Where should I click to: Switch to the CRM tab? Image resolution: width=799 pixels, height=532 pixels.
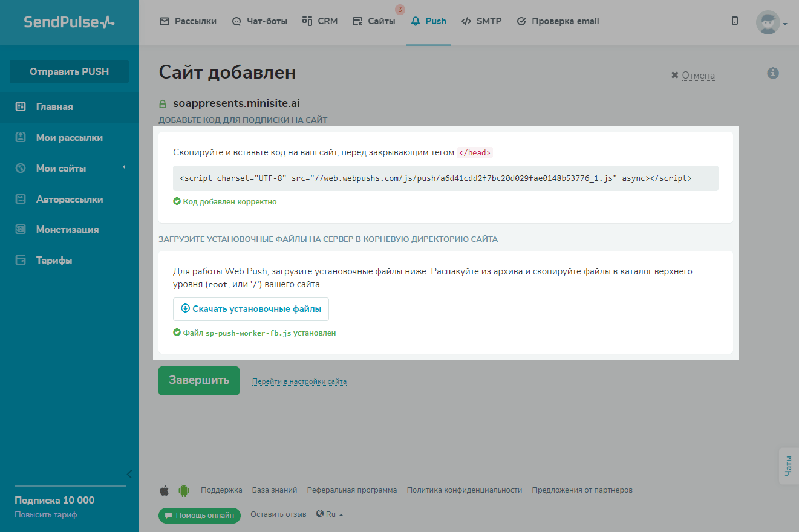pos(319,21)
